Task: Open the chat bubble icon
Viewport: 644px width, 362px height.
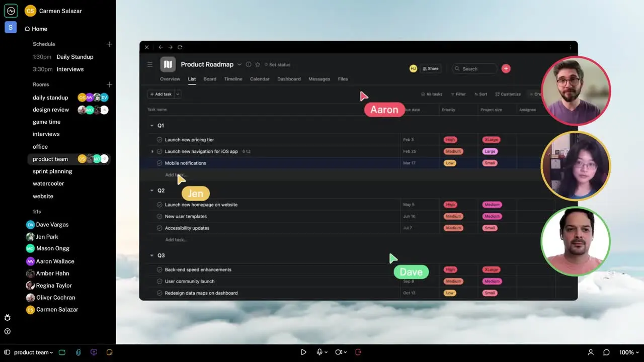Action: (606, 352)
